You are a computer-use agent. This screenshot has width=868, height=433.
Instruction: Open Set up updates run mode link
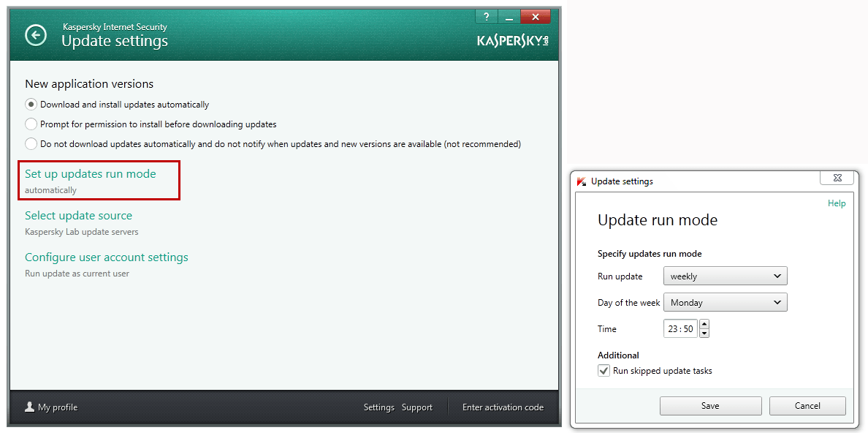(90, 174)
